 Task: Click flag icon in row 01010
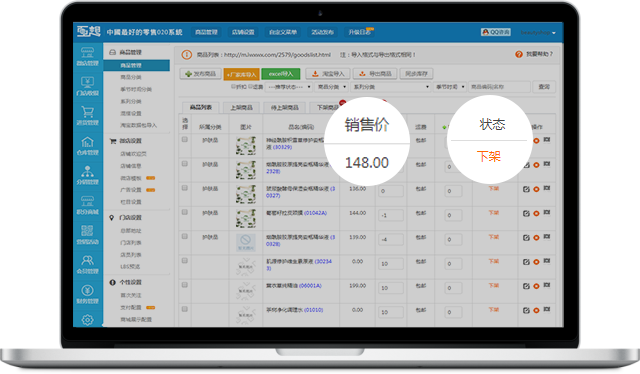tap(547, 309)
